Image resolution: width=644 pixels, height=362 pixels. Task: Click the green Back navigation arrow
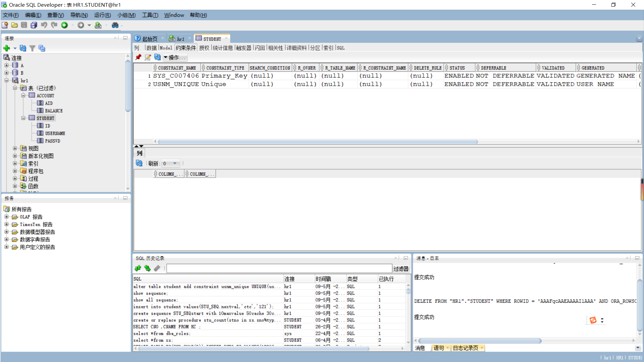pos(64,25)
